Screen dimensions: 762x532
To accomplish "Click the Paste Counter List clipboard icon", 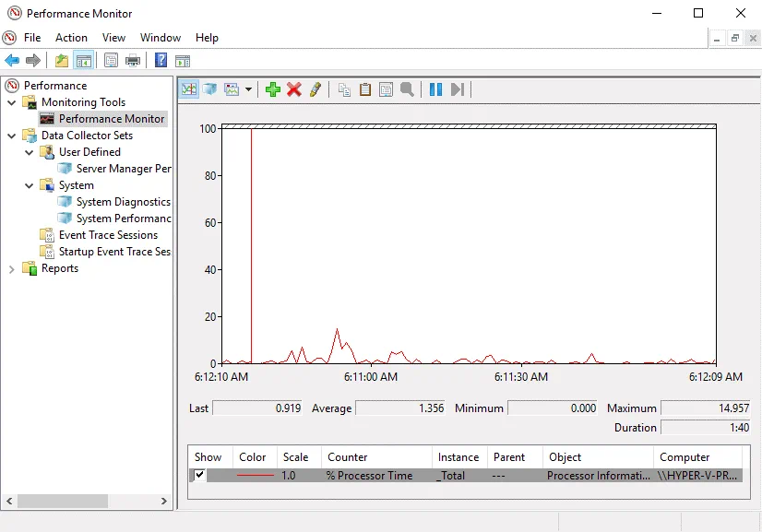I will pyautogui.click(x=365, y=89).
